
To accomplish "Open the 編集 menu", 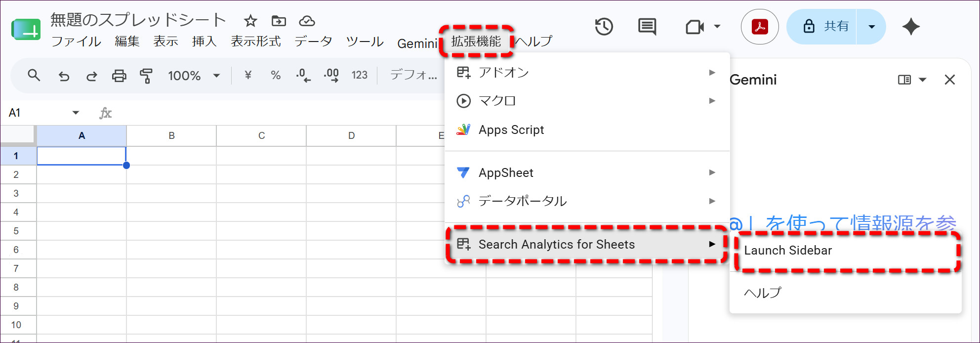I will pyautogui.click(x=127, y=42).
